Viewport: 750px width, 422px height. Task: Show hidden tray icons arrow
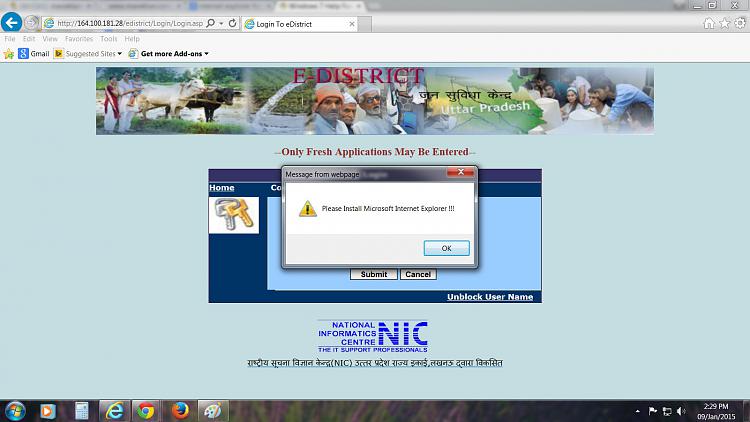coord(638,411)
